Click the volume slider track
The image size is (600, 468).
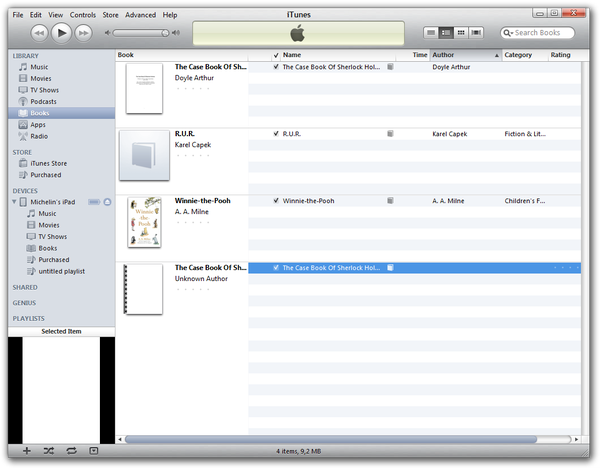[x=140, y=33]
